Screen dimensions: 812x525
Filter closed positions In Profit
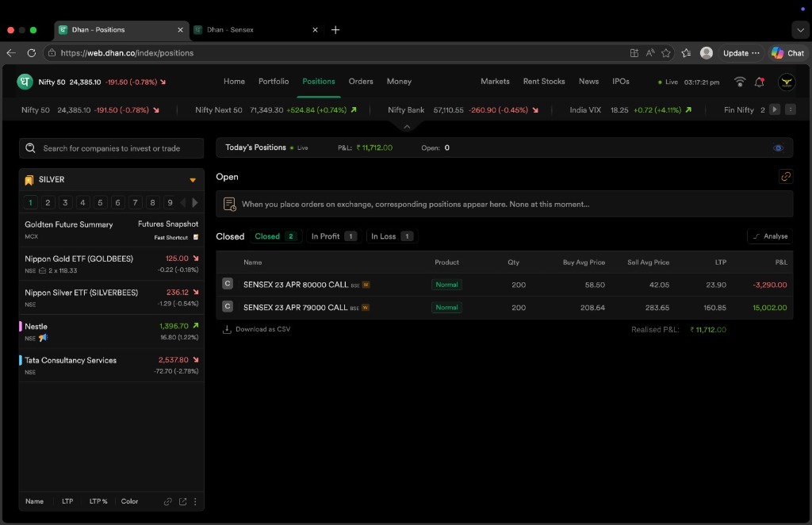point(334,236)
